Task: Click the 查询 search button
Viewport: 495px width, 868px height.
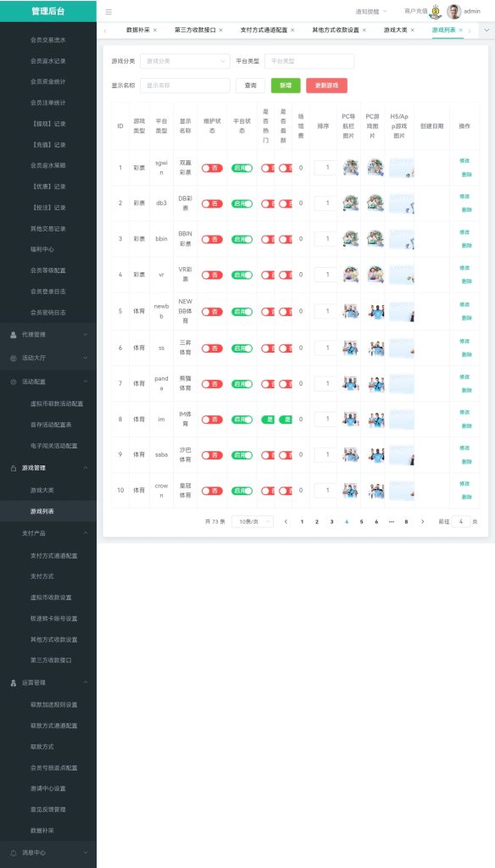Action: coord(250,86)
